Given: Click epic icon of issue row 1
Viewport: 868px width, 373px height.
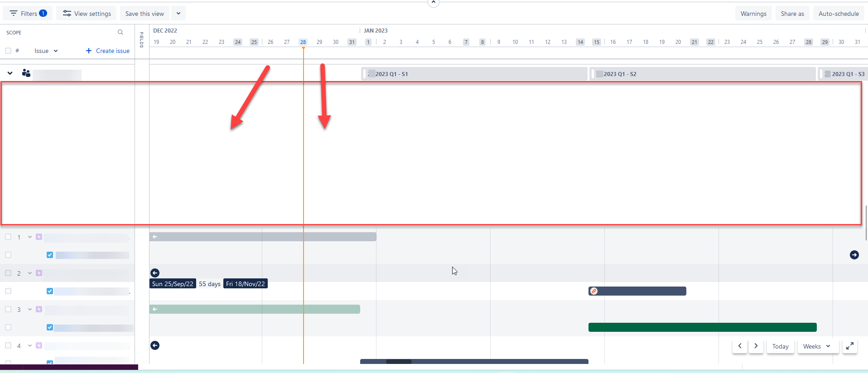Looking at the screenshot, I should click(39, 237).
